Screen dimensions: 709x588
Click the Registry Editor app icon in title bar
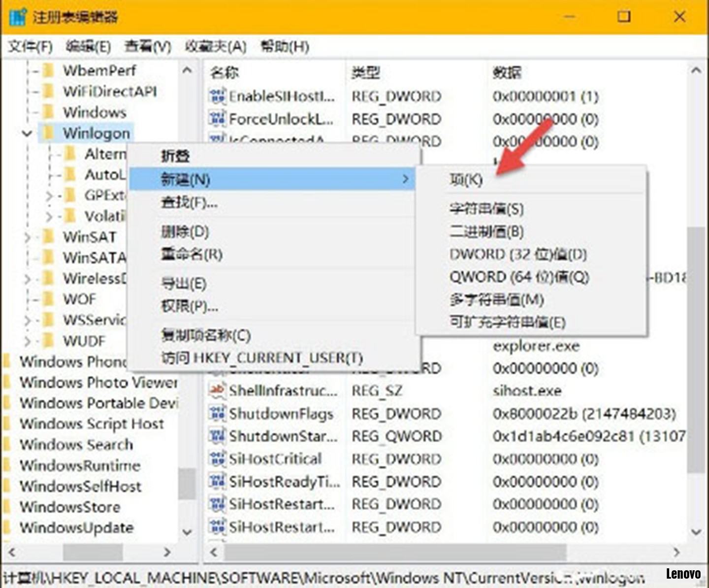click(x=18, y=17)
